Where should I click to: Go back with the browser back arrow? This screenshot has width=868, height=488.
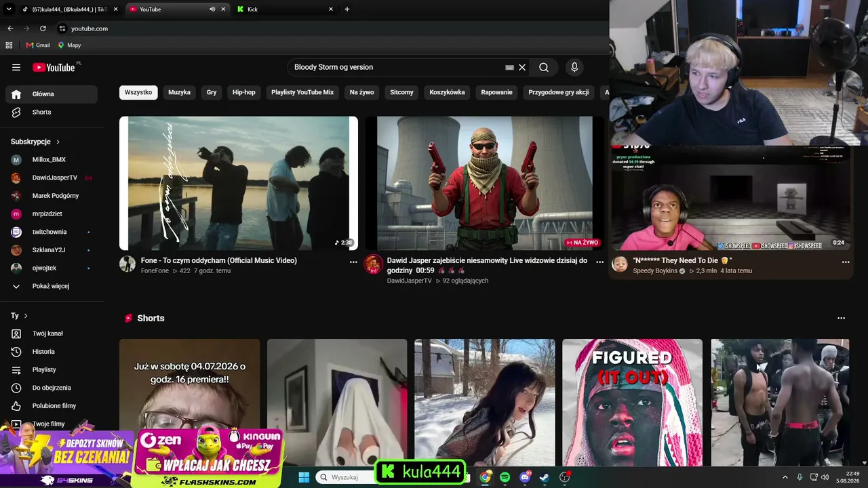10,28
